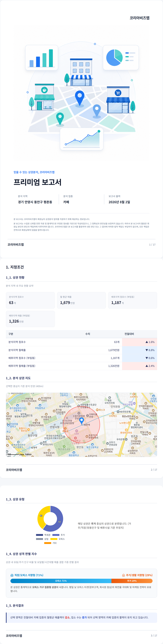This screenshot has height=644, width=163.
Task: Click the line graph card in cover illustration
Action: (82, 139)
